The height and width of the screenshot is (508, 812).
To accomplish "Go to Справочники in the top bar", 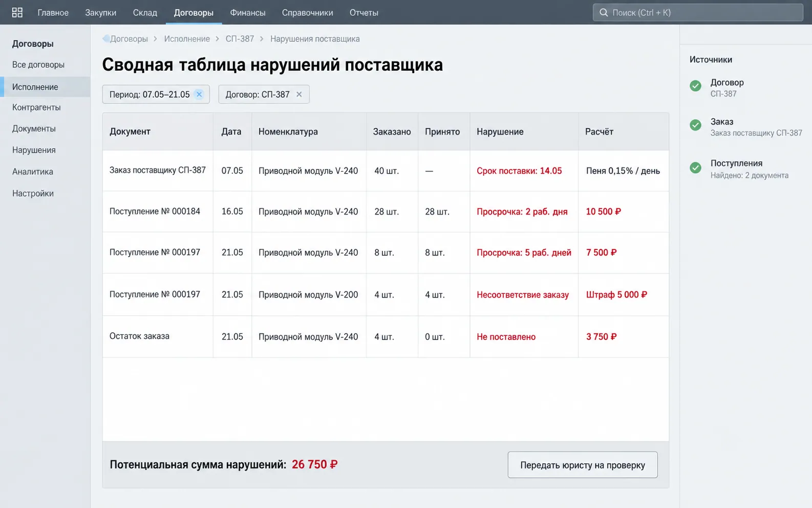I will pos(307,13).
